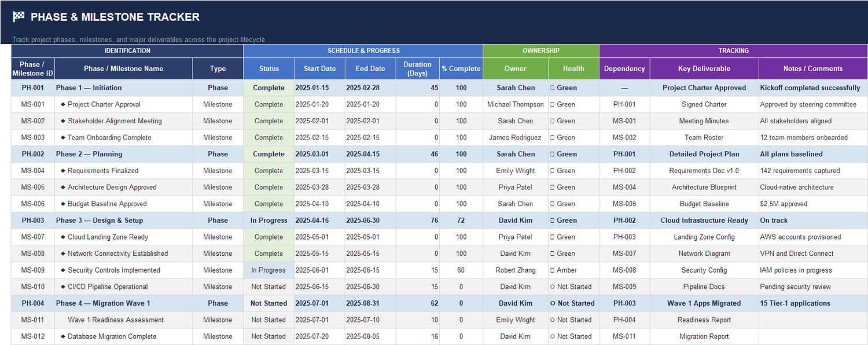Select the Amber health cell for MS-009
The height and width of the screenshot is (345, 868).
[573, 270]
